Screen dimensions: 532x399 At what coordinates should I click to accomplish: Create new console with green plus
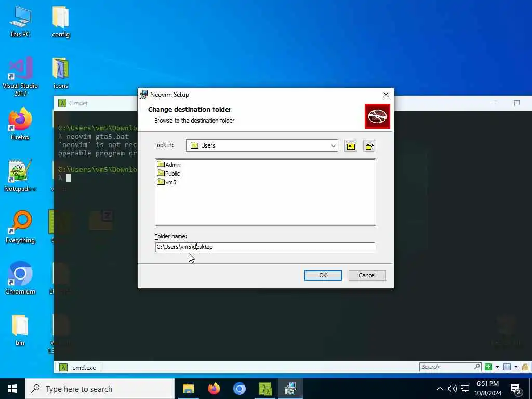[488, 367]
